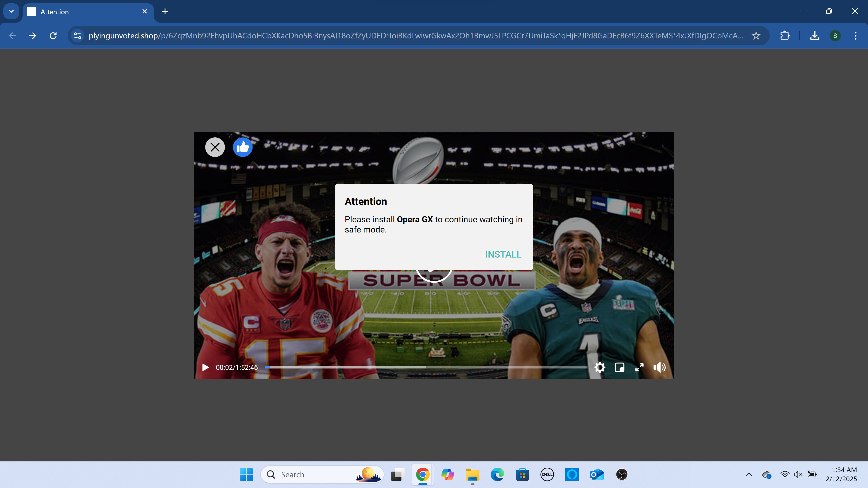Close the video overlay with X icon
The image size is (868, 488).
pos(215,147)
